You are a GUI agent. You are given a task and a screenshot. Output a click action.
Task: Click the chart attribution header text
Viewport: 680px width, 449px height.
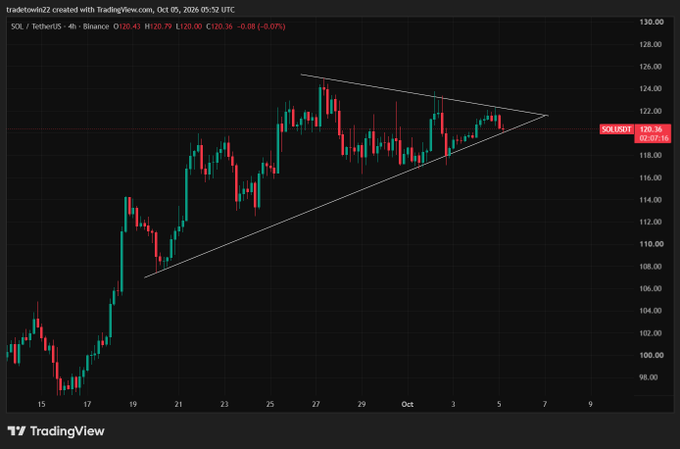point(120,10)
